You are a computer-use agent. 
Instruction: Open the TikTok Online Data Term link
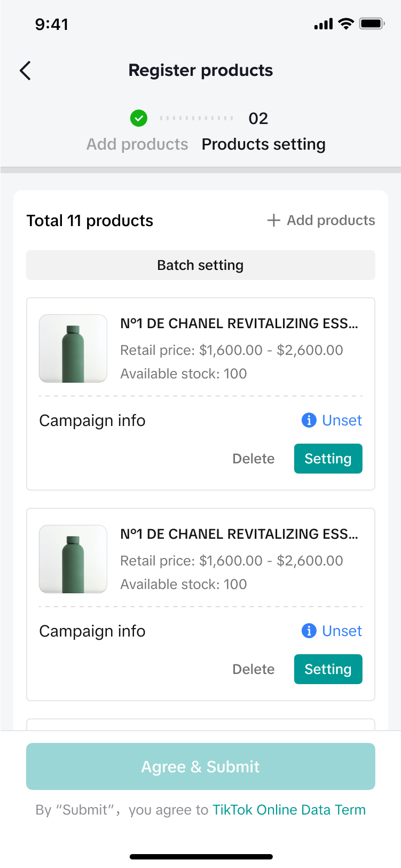point(289,810)
